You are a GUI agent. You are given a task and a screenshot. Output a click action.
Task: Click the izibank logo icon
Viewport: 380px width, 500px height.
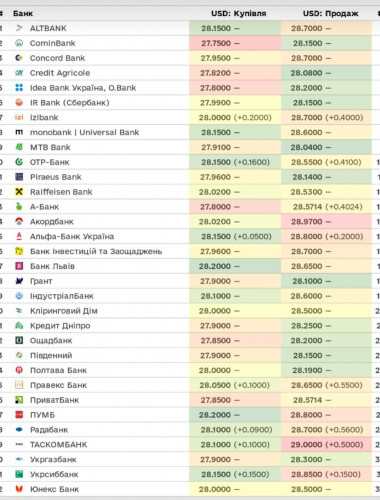pos(19,117)
